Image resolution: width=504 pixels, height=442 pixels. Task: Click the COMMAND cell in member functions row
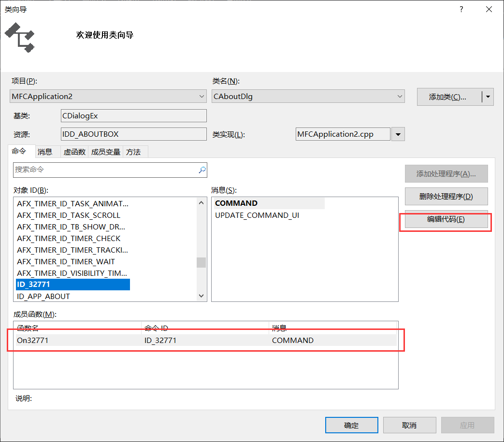coord(293,340)
